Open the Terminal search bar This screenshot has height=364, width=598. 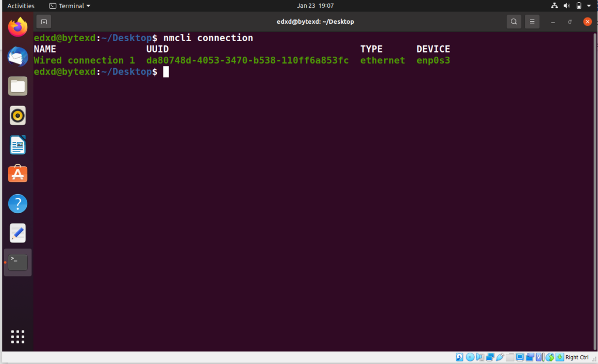[x=513, y=21]
